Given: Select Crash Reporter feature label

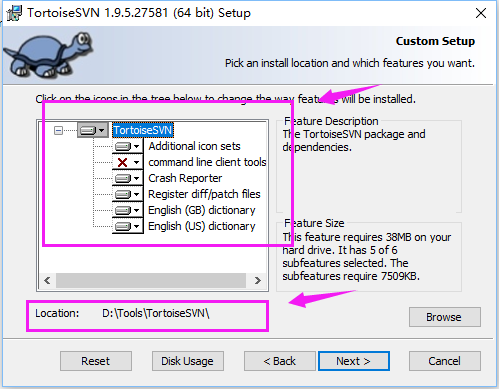Looking at the screenshot, I should [x=185, y=178].
